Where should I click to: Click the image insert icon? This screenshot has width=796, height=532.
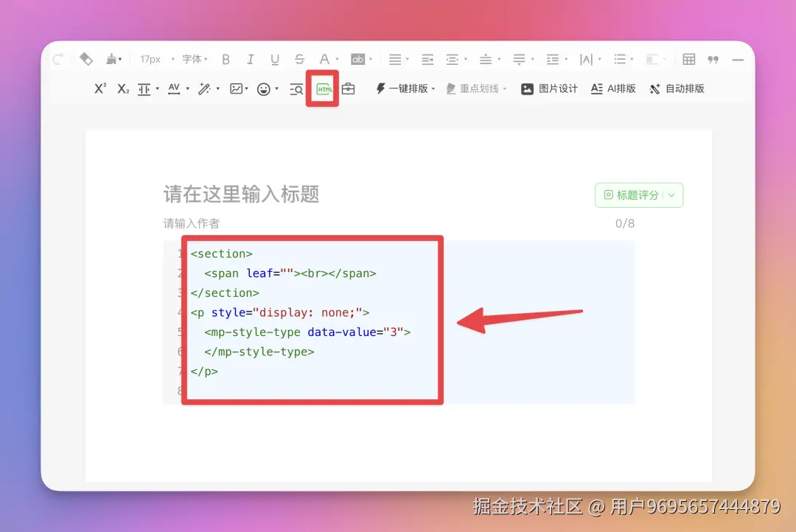click(238, 88)
